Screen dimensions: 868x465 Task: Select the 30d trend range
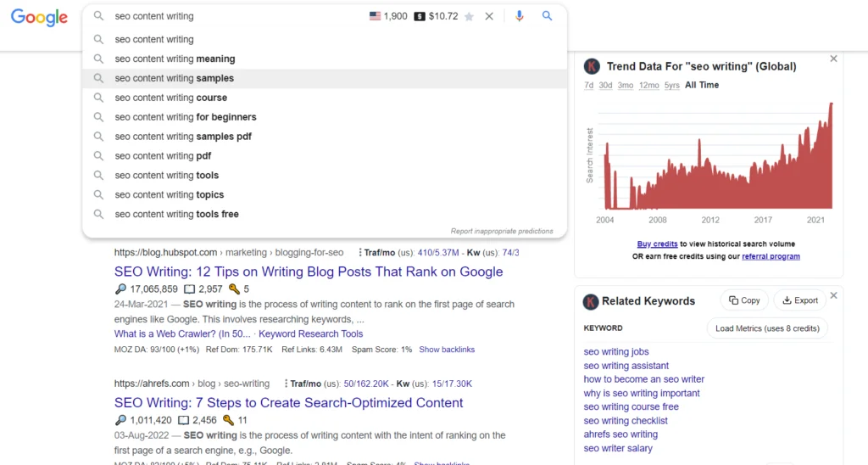click(x=605, y=86)
